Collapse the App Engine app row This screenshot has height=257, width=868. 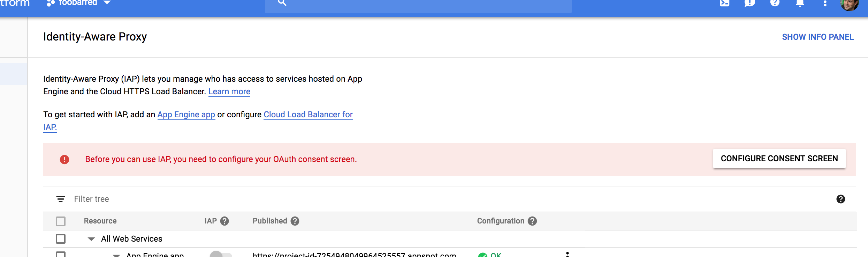pos(116,255)
